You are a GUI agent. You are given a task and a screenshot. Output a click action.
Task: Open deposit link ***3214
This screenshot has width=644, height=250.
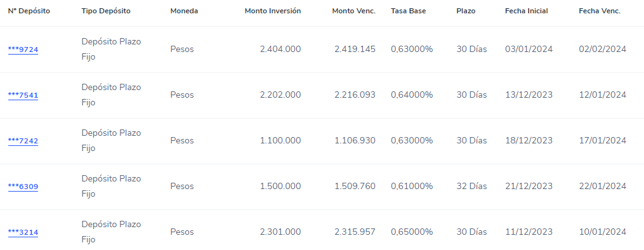[23, 232]
